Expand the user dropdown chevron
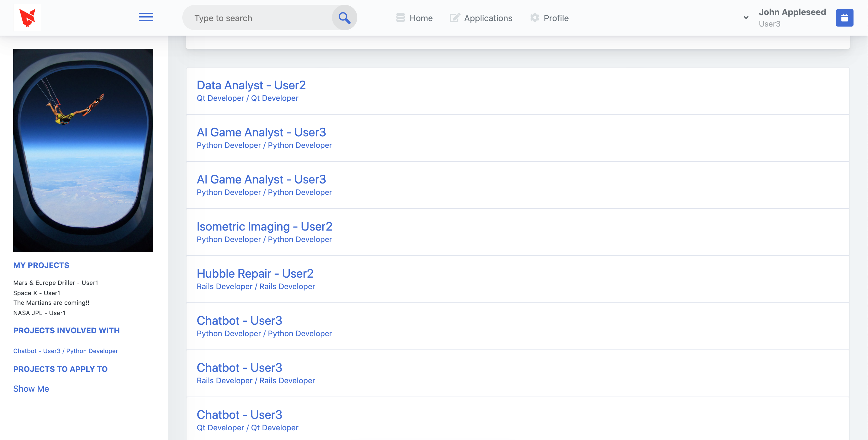 (746, 18)
